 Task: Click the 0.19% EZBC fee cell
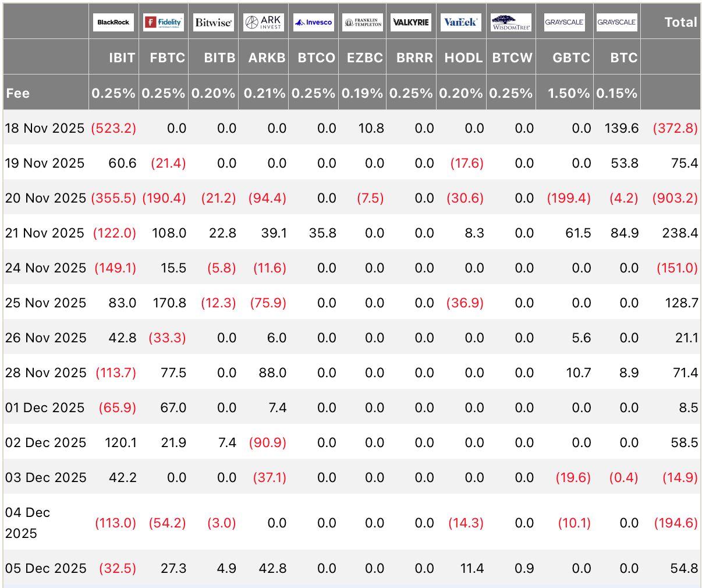tap(362, 93)
